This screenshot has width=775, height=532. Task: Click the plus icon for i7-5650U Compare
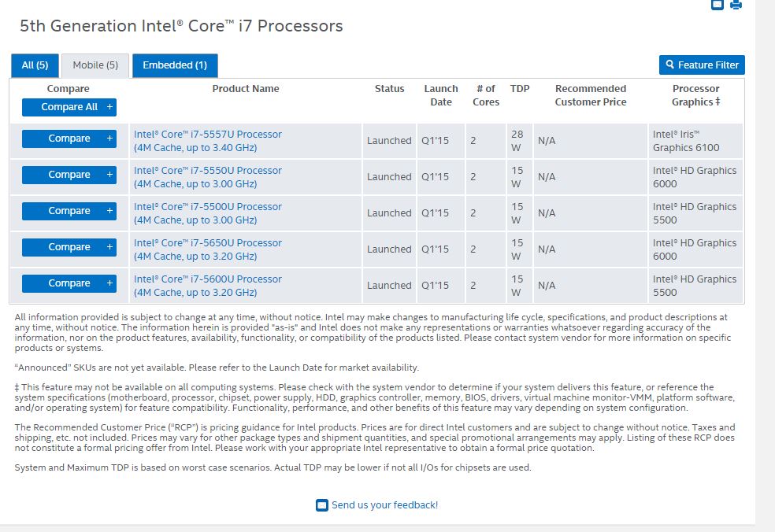[109, 247]
